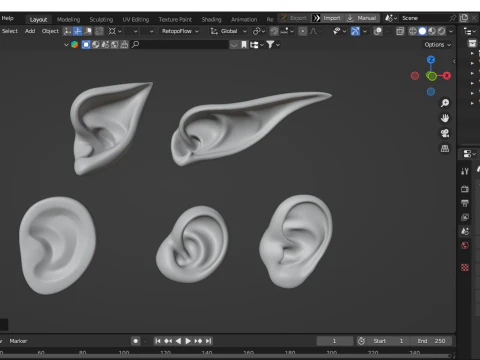
Task: Click the archive box icon in the outliner header
Action: 472,43
